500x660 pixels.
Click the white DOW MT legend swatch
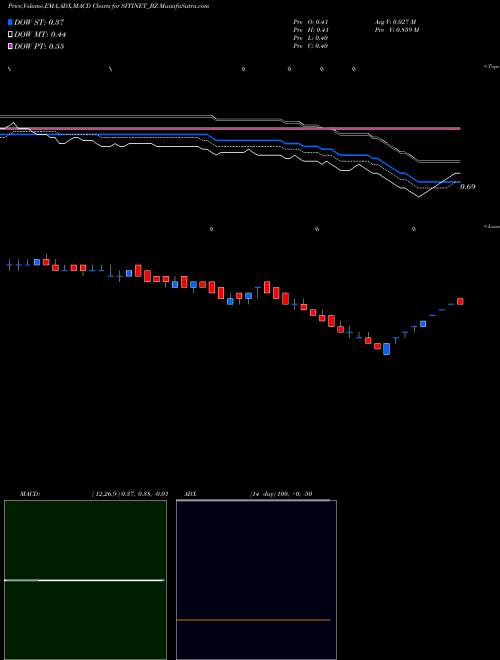[x=10, y=34]
